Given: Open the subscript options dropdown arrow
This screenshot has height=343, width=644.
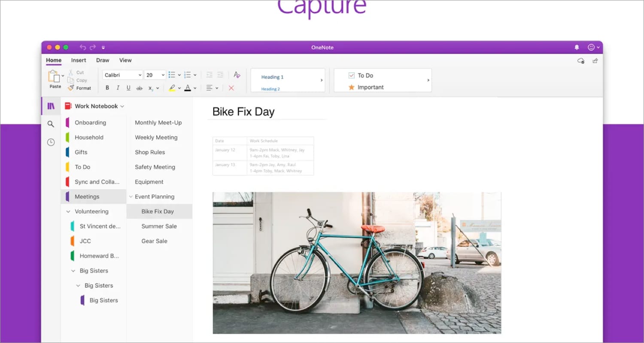Looking at the screenshot, I should (x=158, y=88).
